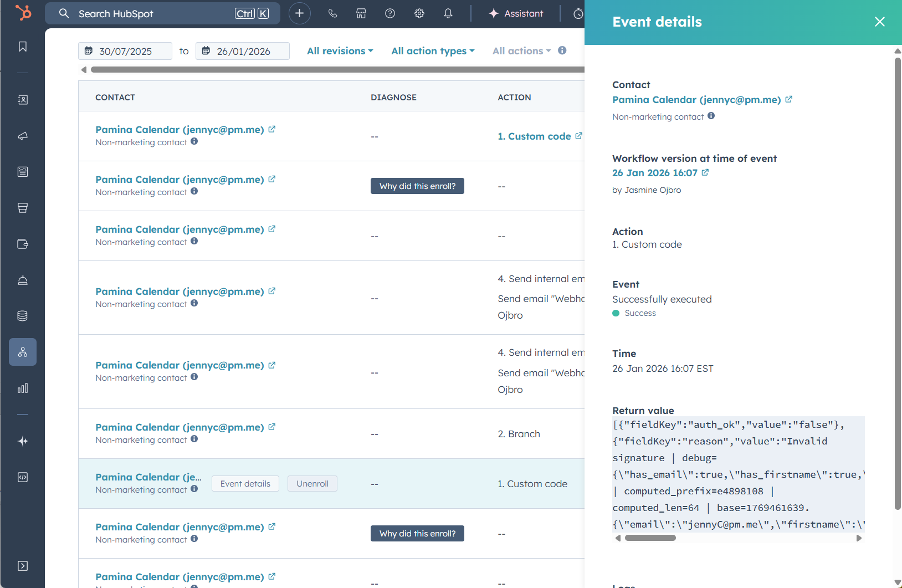Ask Why did this enroll? for the second event
This screenshot has width=902, height=588.
pos(417,186)
